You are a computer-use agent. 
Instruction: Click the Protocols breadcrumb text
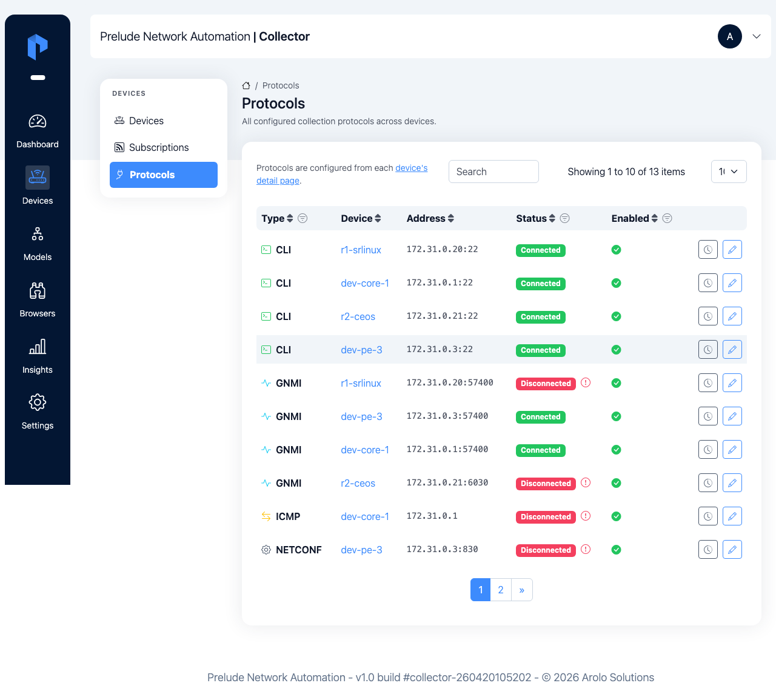point(281,85)
